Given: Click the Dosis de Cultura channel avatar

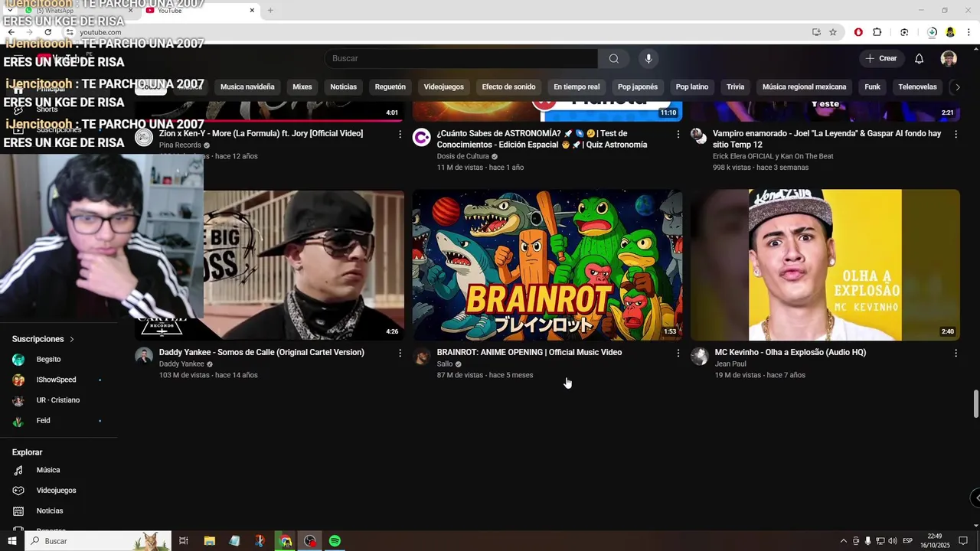Looking at the screenshot, I should 422,137.
